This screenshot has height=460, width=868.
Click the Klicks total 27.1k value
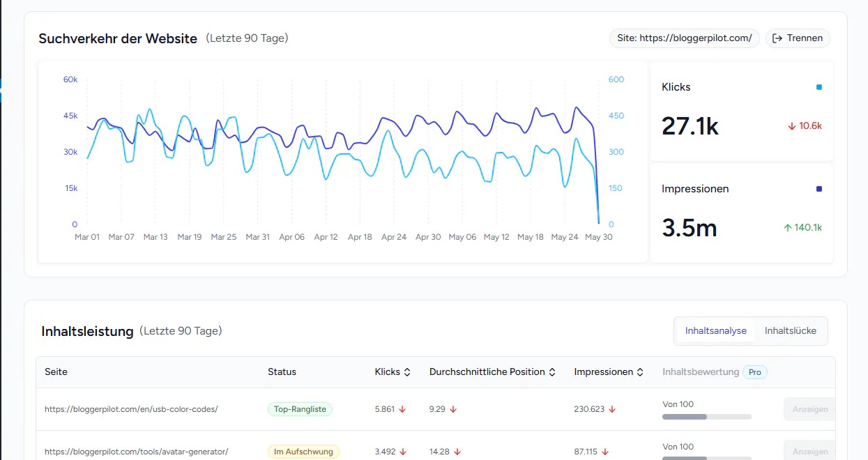click(690, 126)
